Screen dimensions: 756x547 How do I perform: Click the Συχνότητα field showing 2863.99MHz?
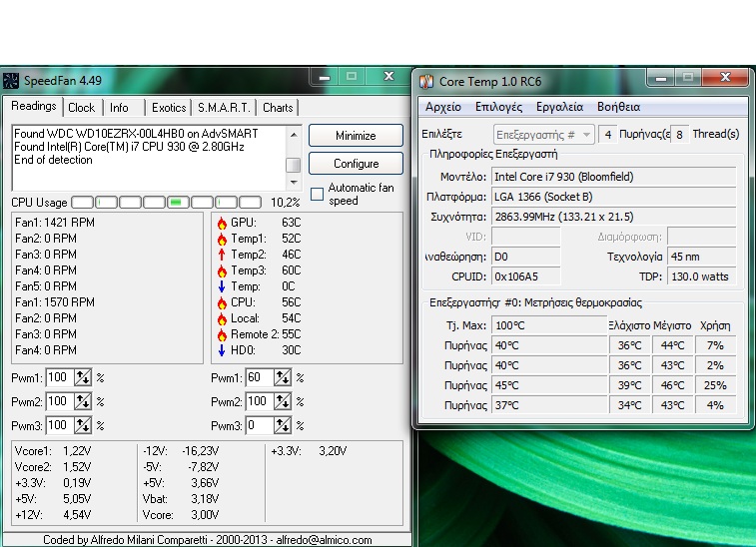tap(613, 217)
